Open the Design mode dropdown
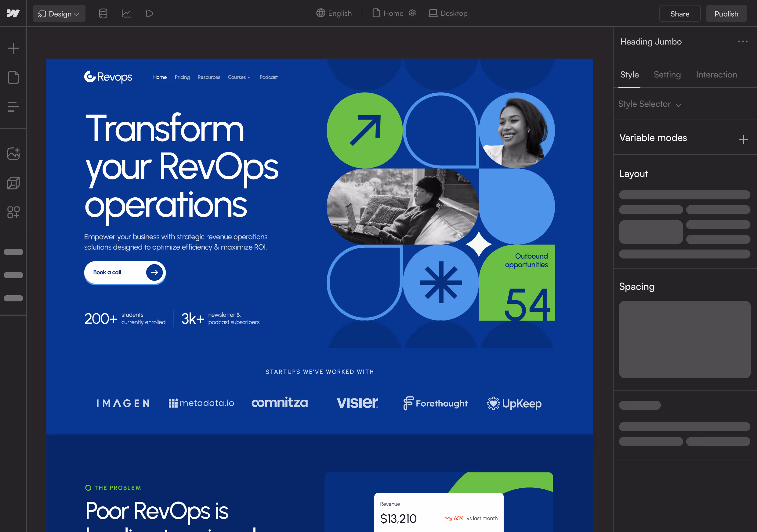Viewport: 757px width, 532px height. [59, 14]
